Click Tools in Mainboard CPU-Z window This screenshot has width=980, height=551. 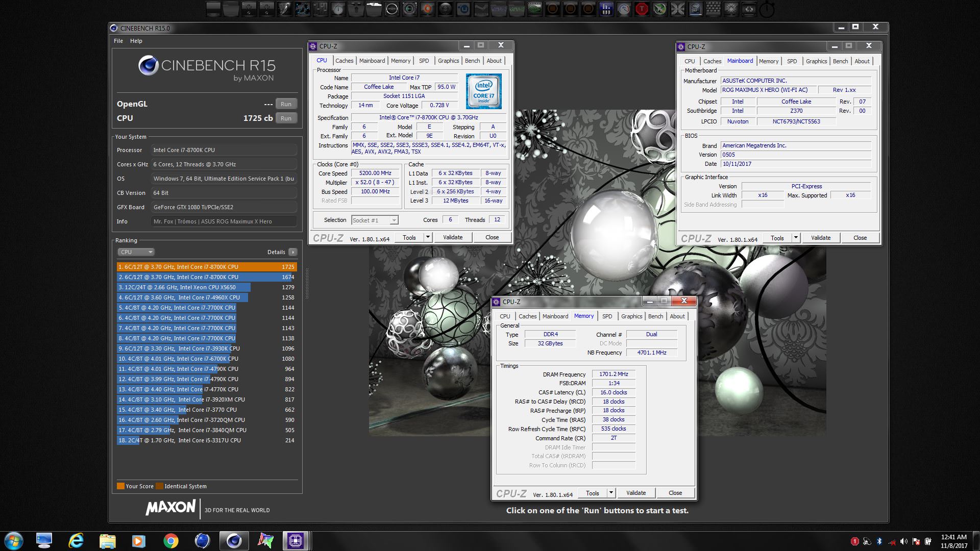click(777, 238)
